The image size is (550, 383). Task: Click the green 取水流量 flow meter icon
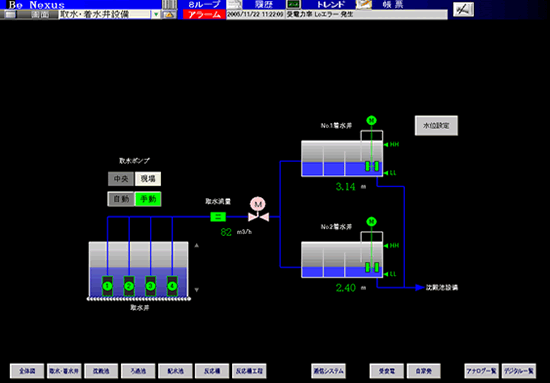pos(218,217)
